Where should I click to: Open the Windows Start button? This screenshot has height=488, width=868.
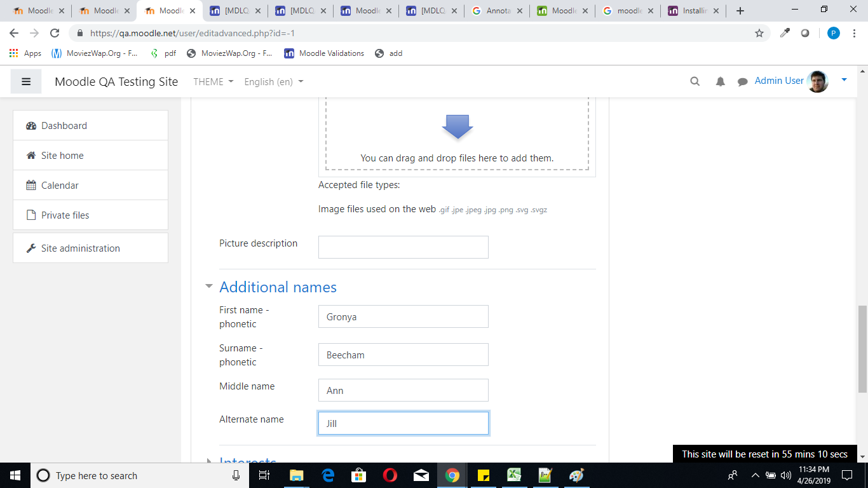point(15,475)
